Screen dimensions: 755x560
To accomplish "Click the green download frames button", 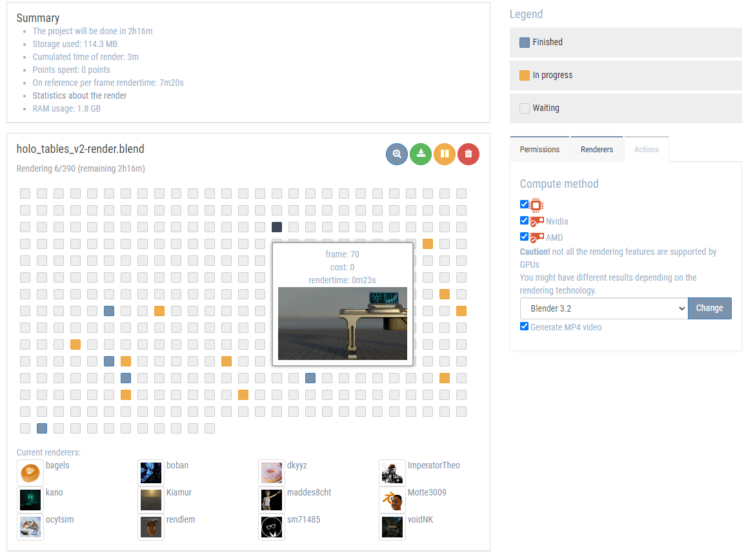I will point(421,154).
